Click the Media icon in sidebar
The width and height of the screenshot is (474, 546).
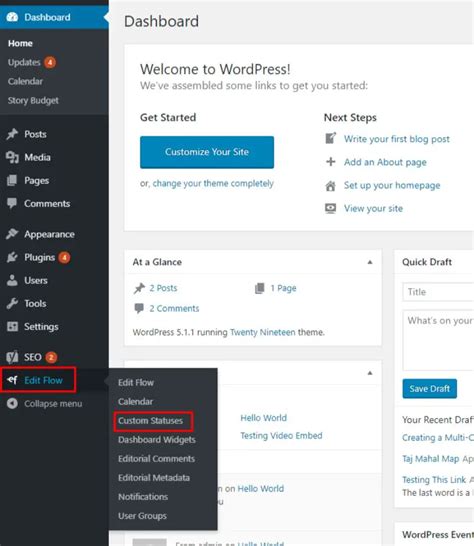coord(12,157)
